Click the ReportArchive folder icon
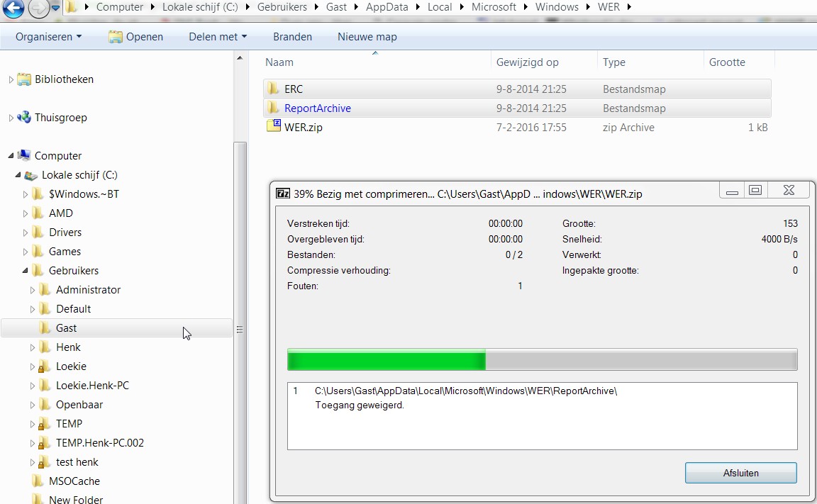The width and height of the screenshot is (817, 504). pos(273,108)
